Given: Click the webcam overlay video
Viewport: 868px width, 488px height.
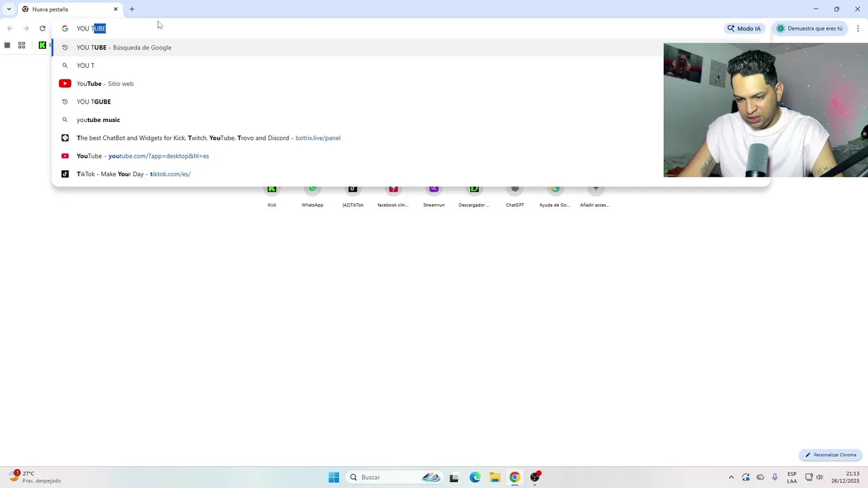Looking at the screenshot, I should tap(766, 110).
